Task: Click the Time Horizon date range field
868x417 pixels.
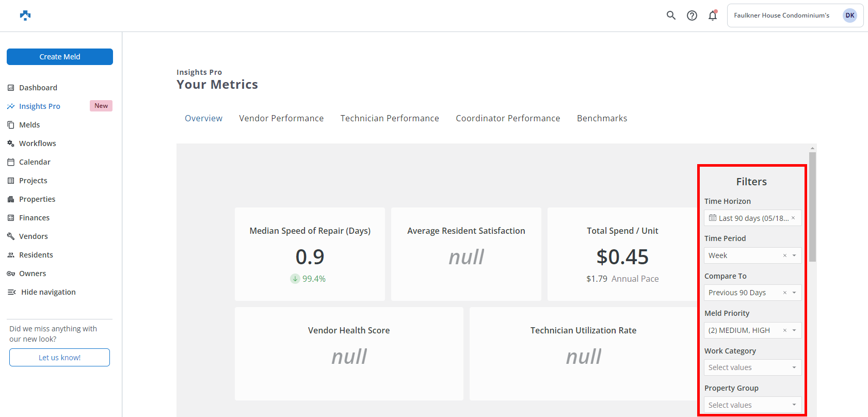Action: coord(748,218)
